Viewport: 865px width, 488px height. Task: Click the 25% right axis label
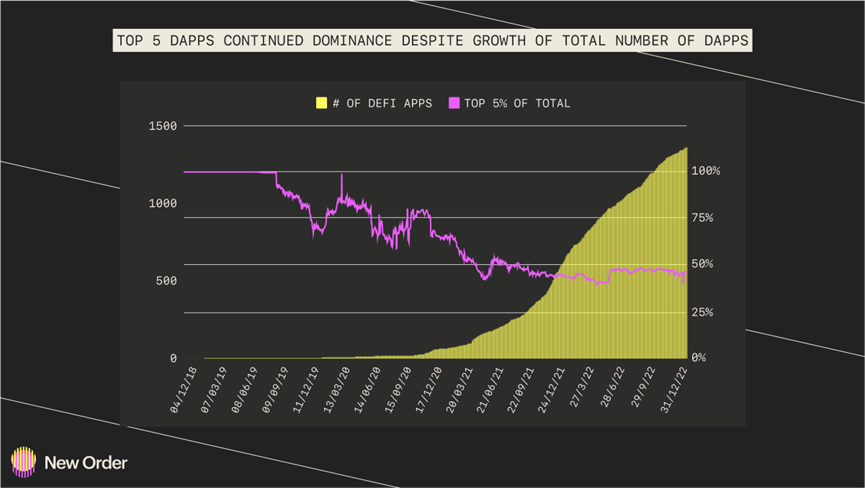pyautogui.click(x=702, y=312)
